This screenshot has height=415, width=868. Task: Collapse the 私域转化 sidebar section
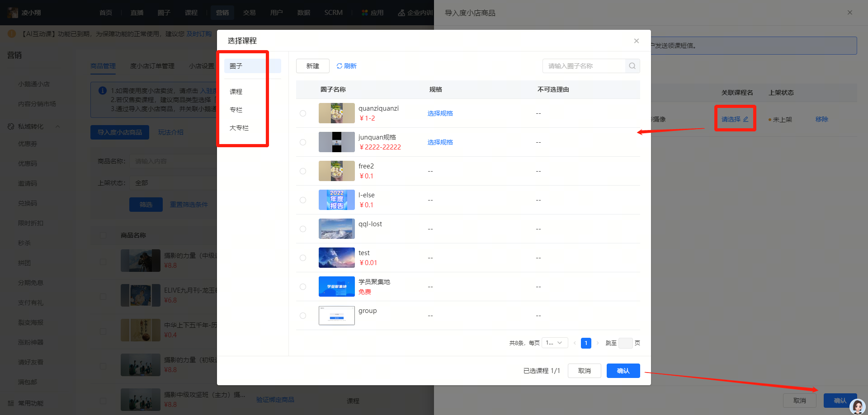(x=58, y=126)
